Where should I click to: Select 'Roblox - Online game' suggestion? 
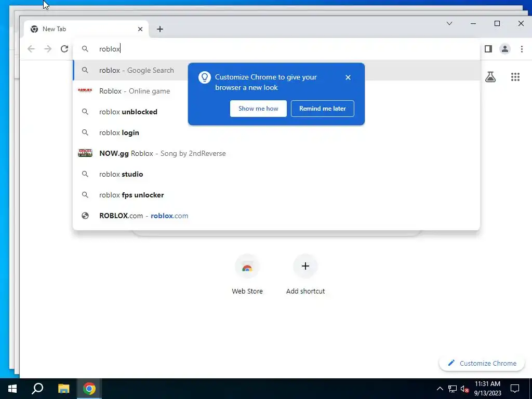click(276, 91)
